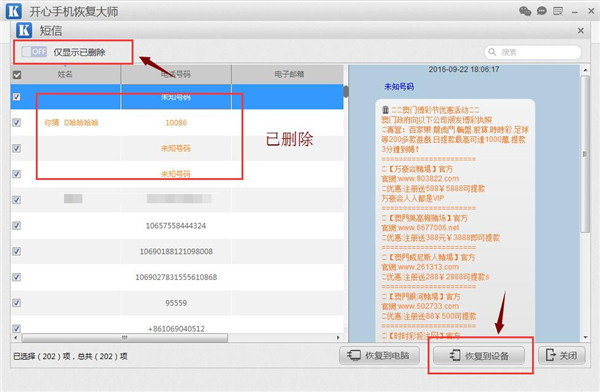This screenshot has width=600, height=392.
Task: Click the 电话号码 column header
Action: pos(176,74)
